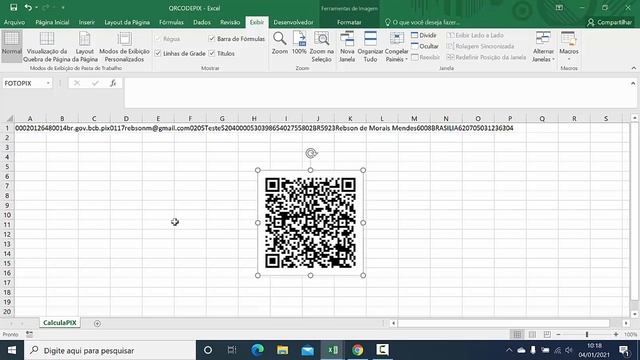Screen dimensions: 640x360
Task: Toggle Linhas de Grade checkbox
Action: [x=158, y=53]
